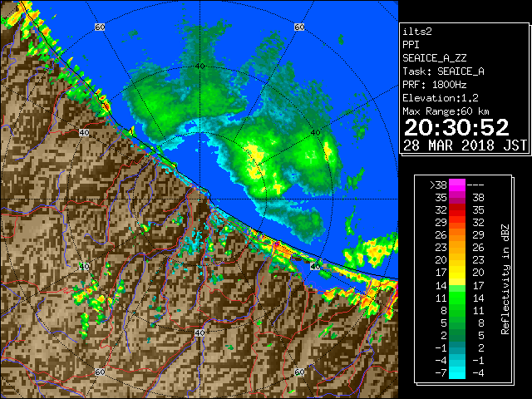Click the '40' label near southeast coastline
Image resolution: width=532 pixels, height=399 pixels.
[316, 266]
